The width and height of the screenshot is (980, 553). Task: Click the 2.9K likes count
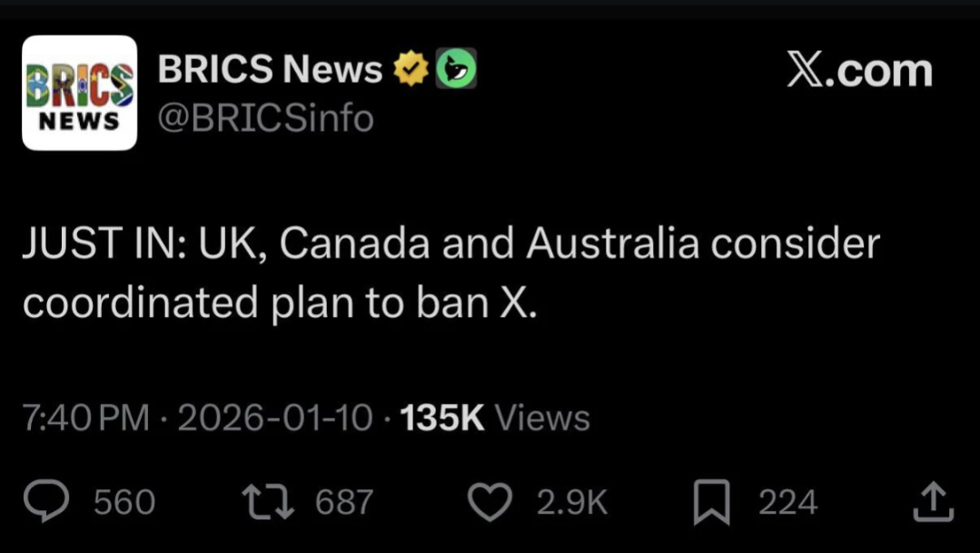571,502
